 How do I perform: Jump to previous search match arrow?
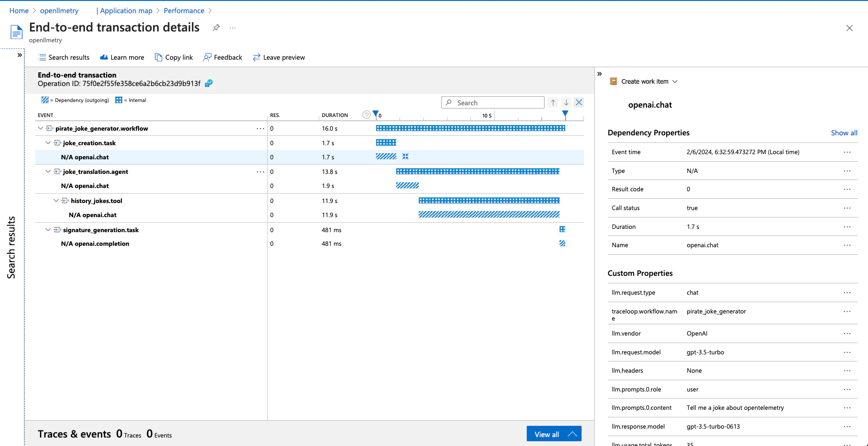pos(553,102)
